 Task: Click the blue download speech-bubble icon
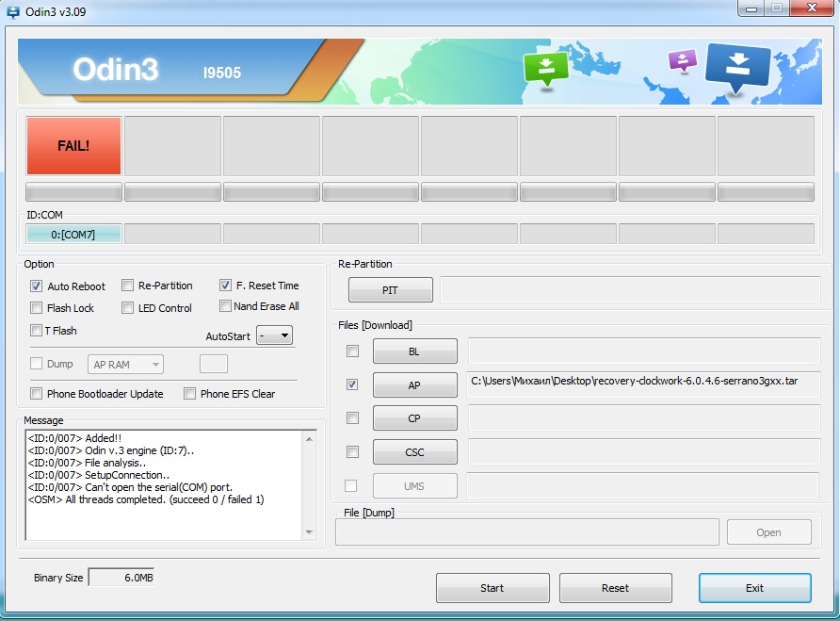(x=738, y=67)
